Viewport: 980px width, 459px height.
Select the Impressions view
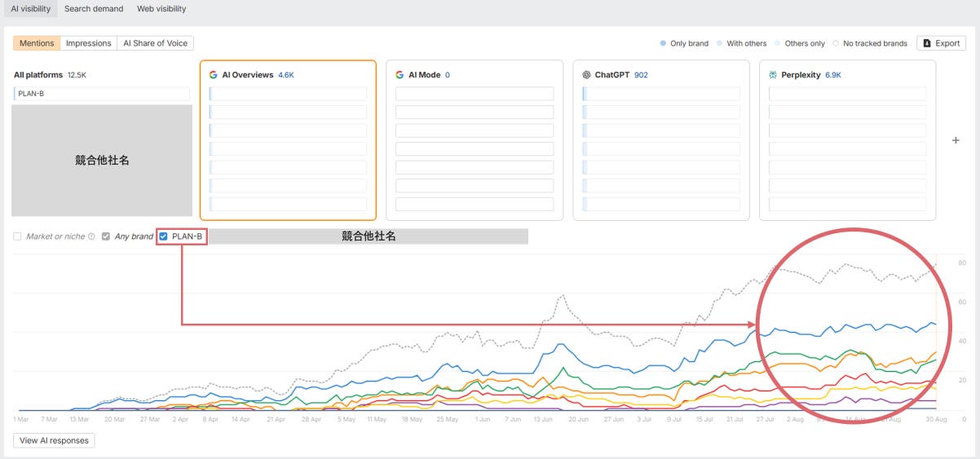pyautogui.click(x=88, y=43)
